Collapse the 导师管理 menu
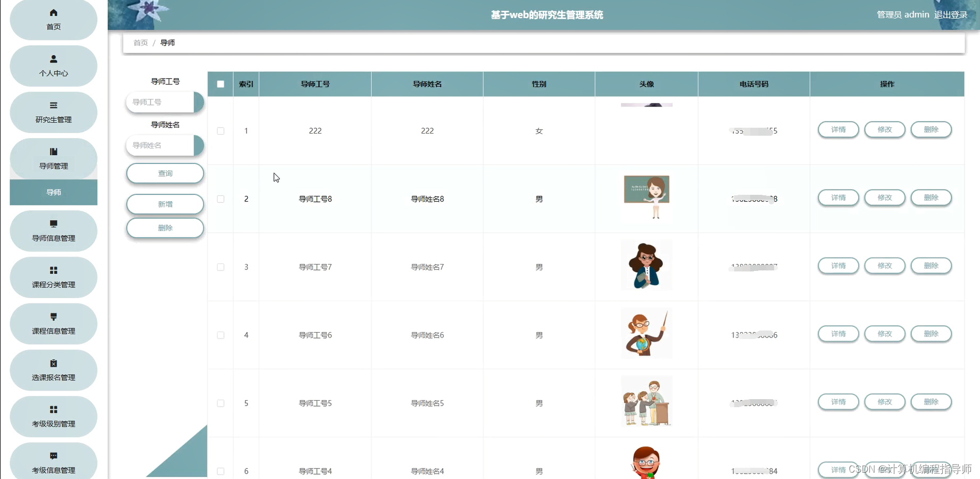Screen dimensions: 980x479 pyautogui.click(x=53, y=159)
